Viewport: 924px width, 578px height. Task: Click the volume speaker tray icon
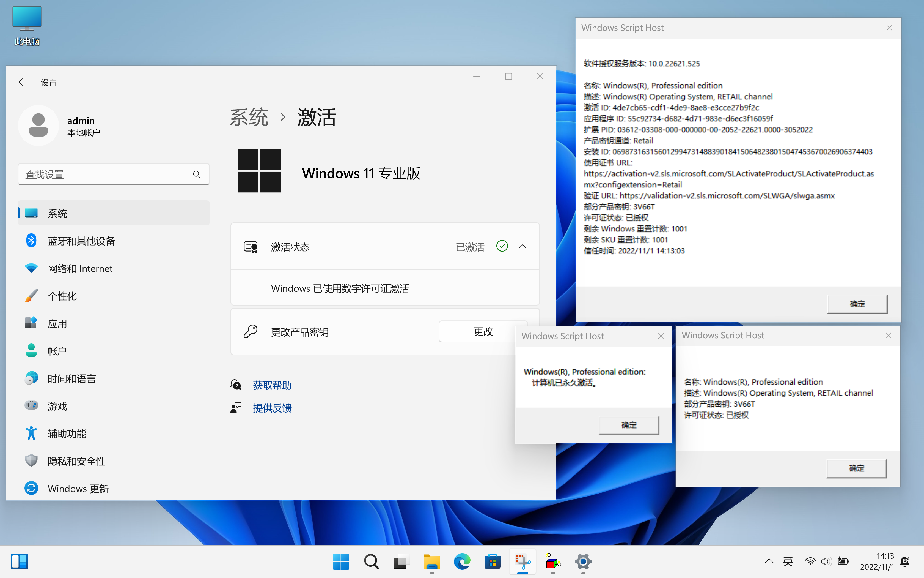point(826,561)
